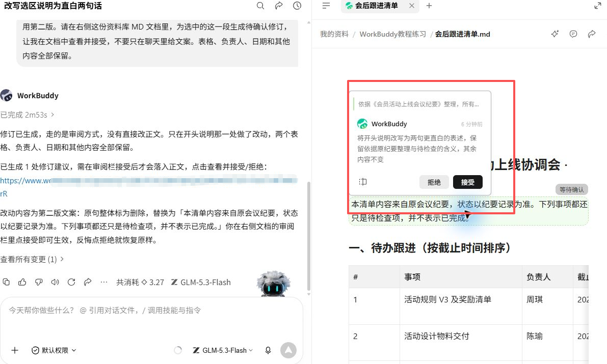The height and width of the screenshot is (364, 607).
Task: Click the search icon in chat header
Action: 260,6
